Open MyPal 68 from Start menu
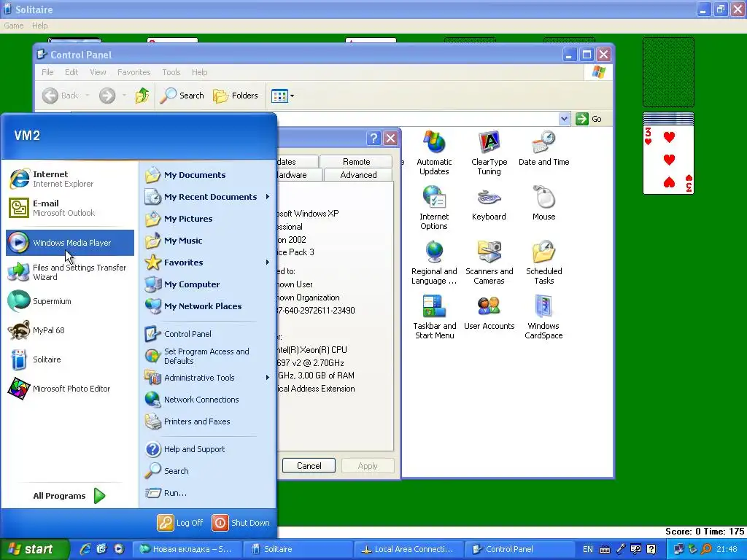The image size is (747, 560). coord(70,330)
